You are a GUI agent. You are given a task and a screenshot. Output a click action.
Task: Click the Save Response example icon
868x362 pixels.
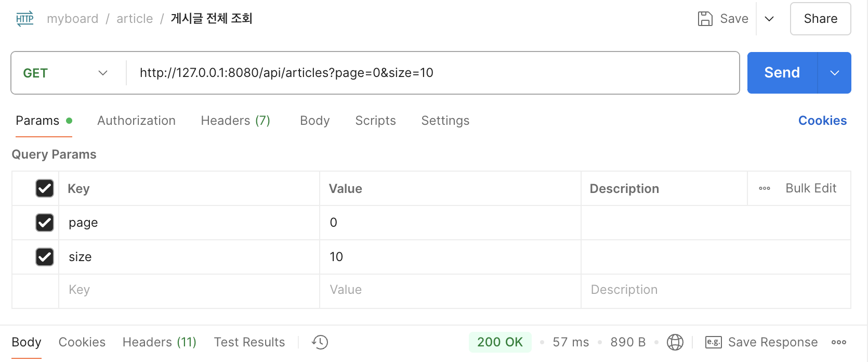[x=713, y=342]
